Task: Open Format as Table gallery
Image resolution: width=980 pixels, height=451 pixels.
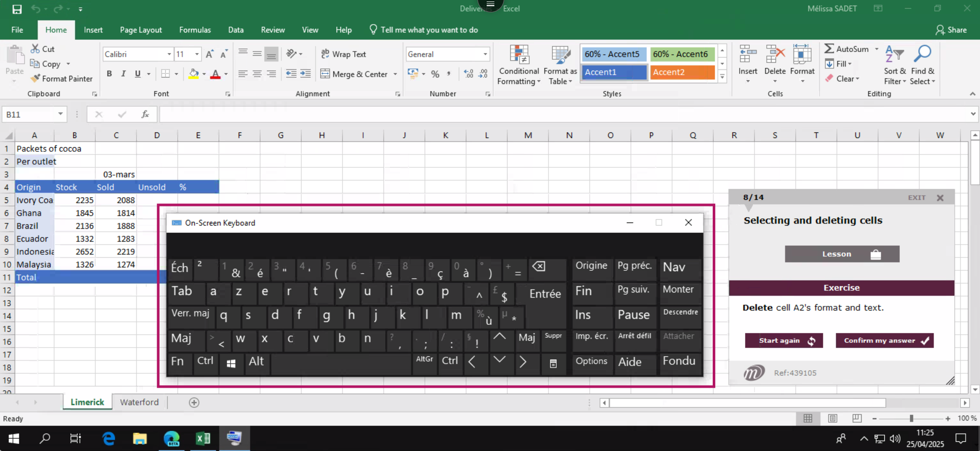Action: click(560, 65)
